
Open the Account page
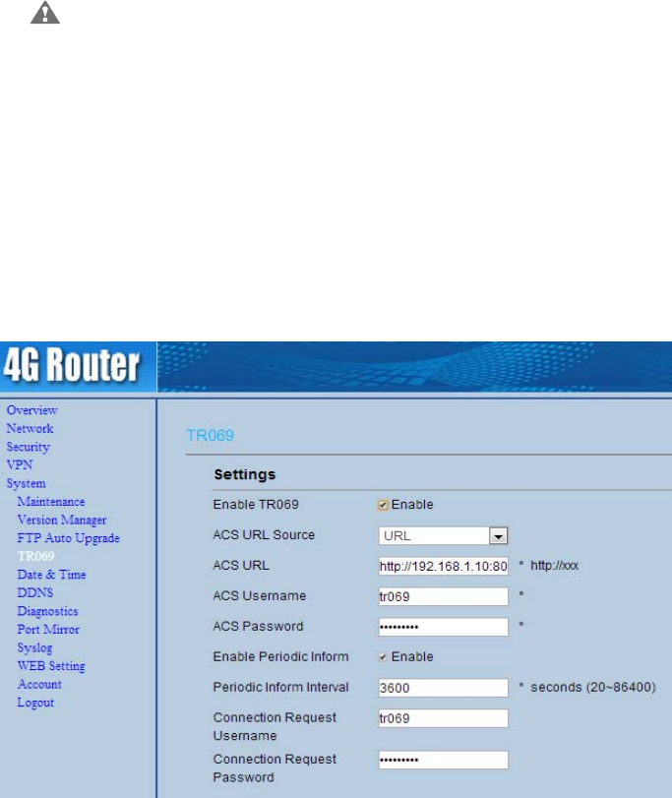tap(39, 685)
